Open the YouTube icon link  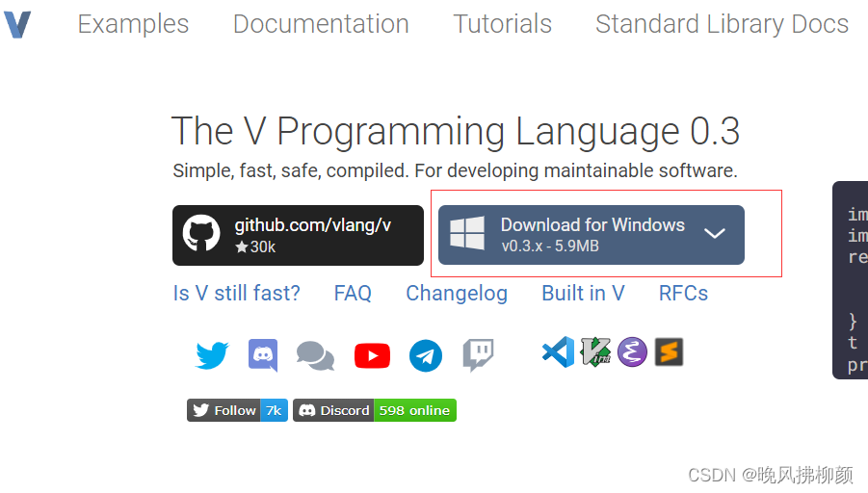[x=372, y=355]
